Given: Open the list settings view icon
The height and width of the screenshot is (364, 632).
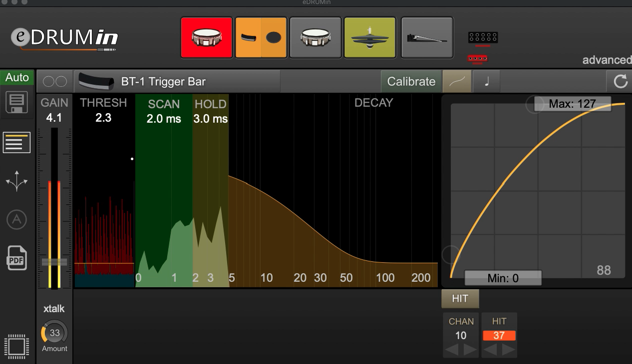Looking at the screenshot, I should pos(16,143).
